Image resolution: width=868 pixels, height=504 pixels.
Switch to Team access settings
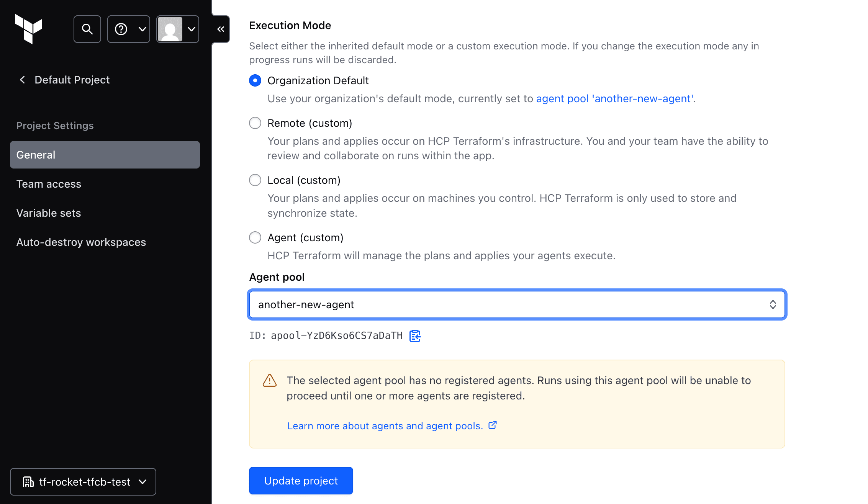click(x=49, y=184)
